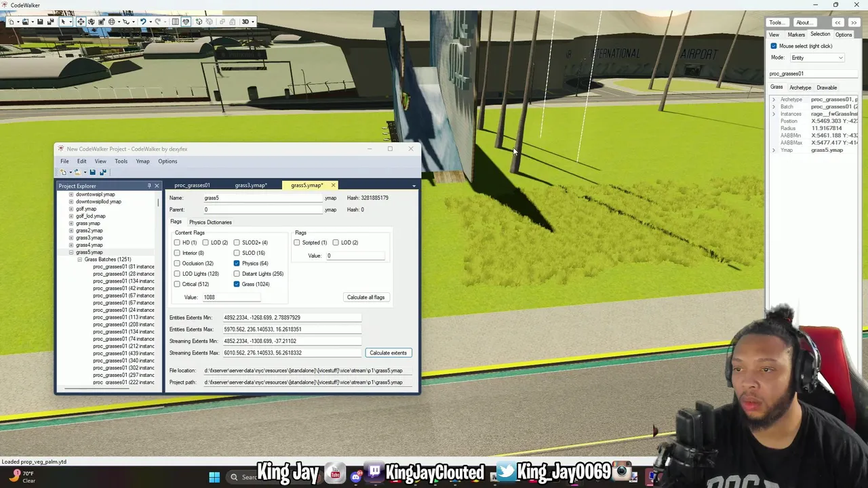Viewport: 868px width, 488px height.
Task: Toggle the Scripted (1) flag checkbox
Action: pos(296,243)
